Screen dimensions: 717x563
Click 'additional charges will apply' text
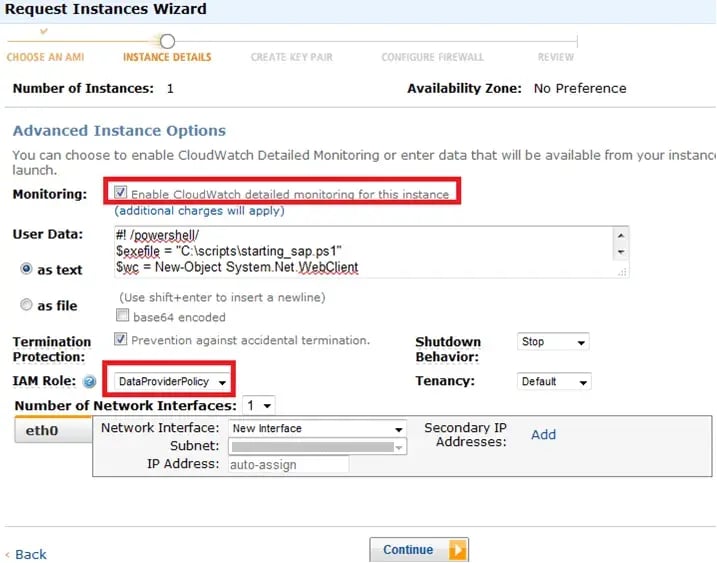pyautogui.click(x=199, y=211)
